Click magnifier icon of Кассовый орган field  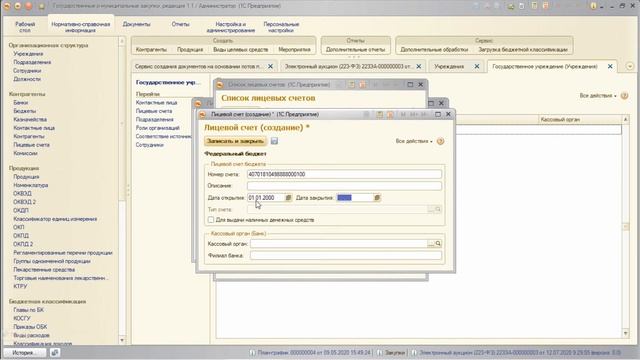click(438, 244)
